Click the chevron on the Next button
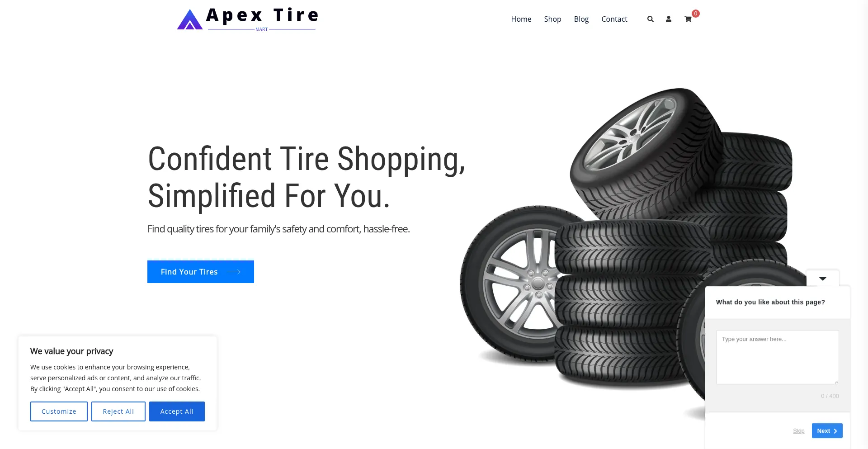This screenshot has width=868, height=449. pyautogui.click(x=835, y=431)
